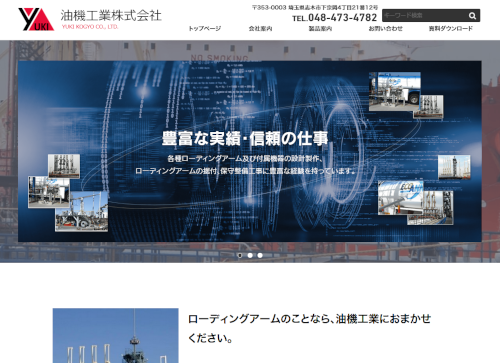Open the トップページ menu item
This screenshot has height=363, width=500.
pyautogui.click(x=205, y=29)
